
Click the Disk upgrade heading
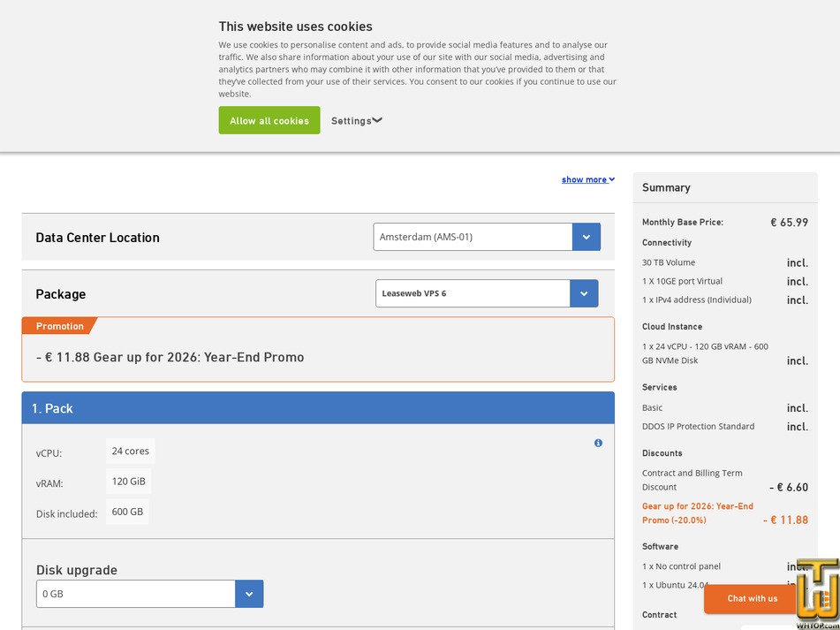[x=77, y=570]
